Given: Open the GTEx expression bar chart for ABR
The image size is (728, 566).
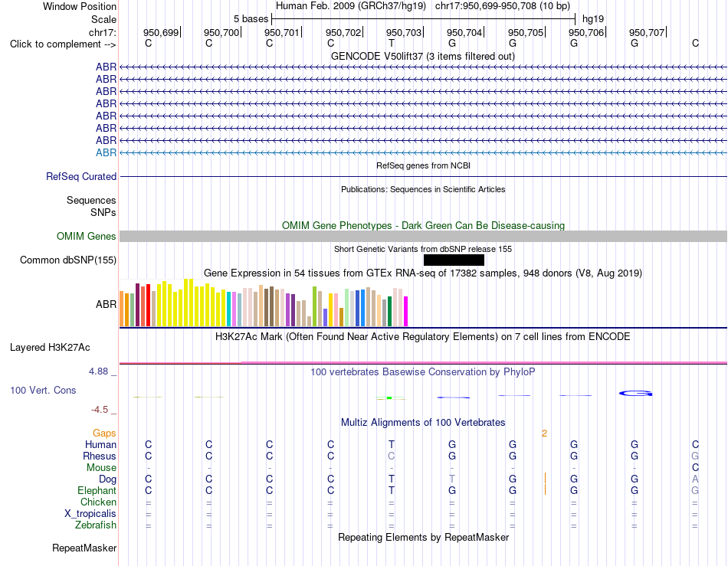Looking at the screenshot, I should click(x=264, y=303).
